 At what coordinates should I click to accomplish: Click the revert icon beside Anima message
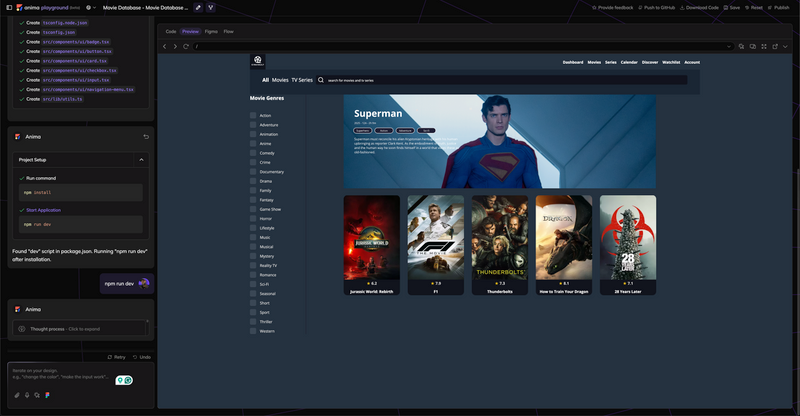pos(146,137)
